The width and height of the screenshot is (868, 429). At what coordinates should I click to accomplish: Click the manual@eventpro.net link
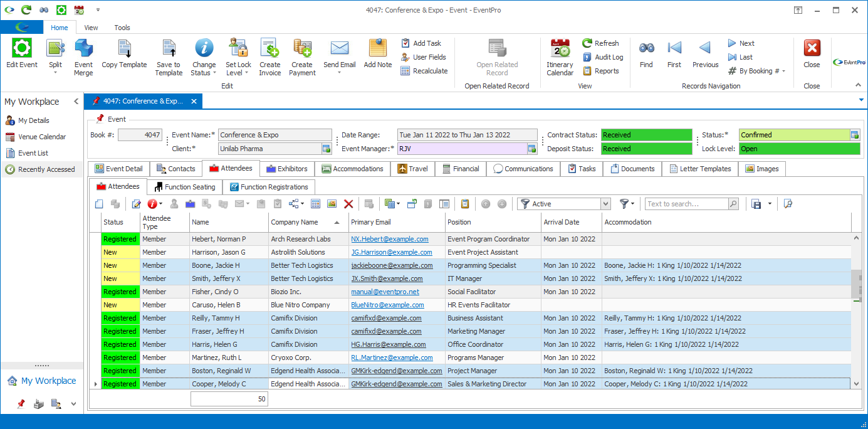pyautogui.click(x=385, y=292)
